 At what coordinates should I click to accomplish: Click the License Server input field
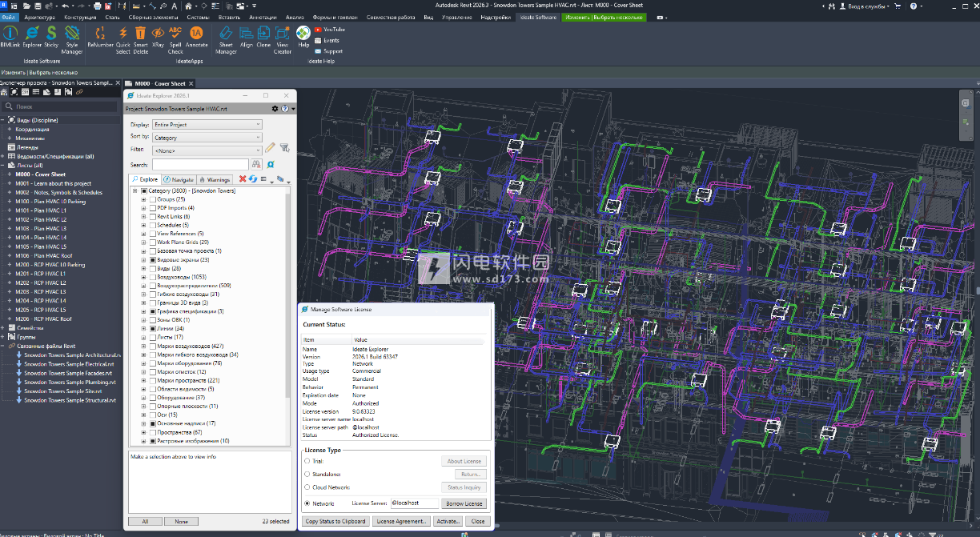coord(414,503)
